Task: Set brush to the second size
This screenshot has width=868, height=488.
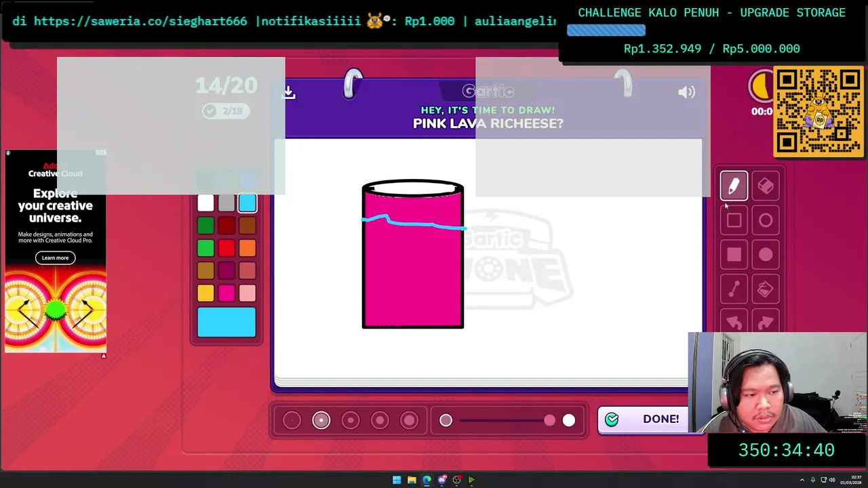Action: pos(321,420)
